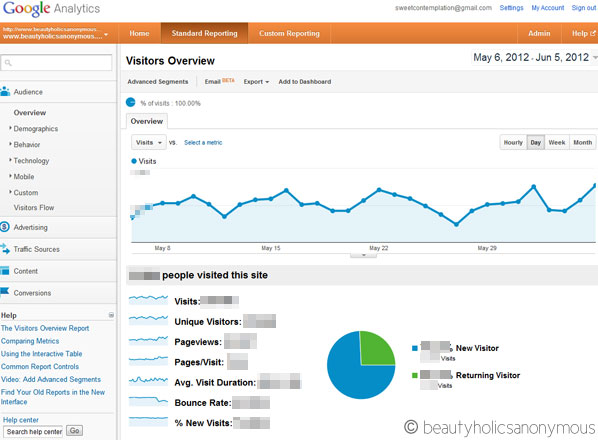598x440 pixels.
Task: Click green Returning Visitor legend swatch
Action: (x=415, y=375)
